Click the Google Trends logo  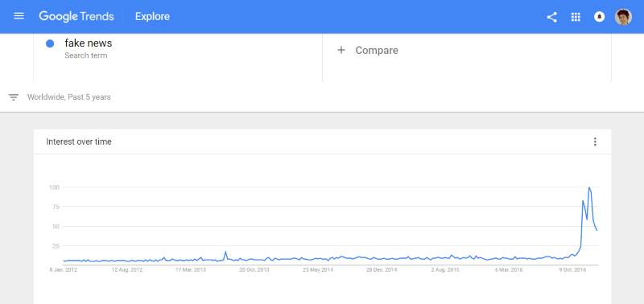click(x=76, y=16)
